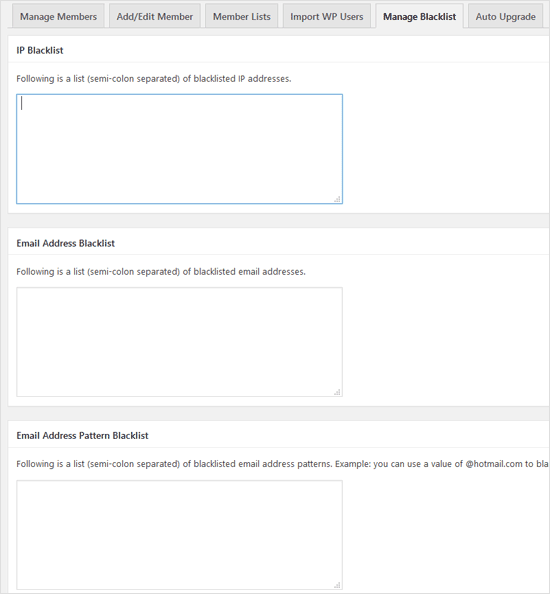Image resolution: width=550 pixels, height=594 pixels.
Task: Click into the Email Address Blacklist text area
Action: click(x=179, y=342)
